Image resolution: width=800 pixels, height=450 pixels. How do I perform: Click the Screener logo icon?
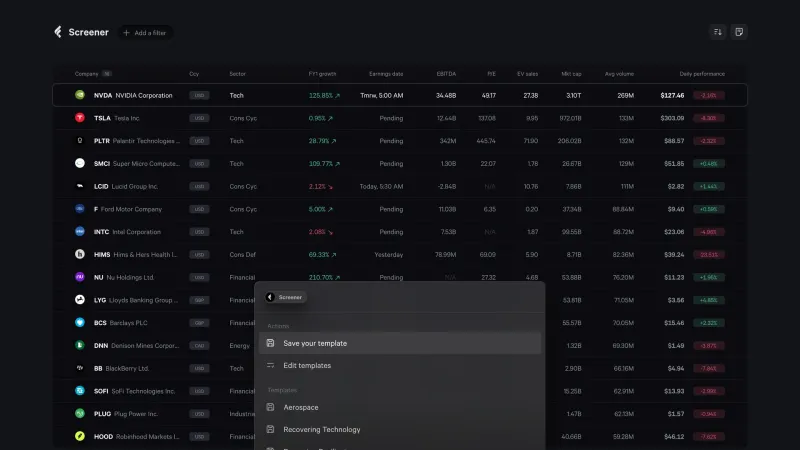point(58,32)
